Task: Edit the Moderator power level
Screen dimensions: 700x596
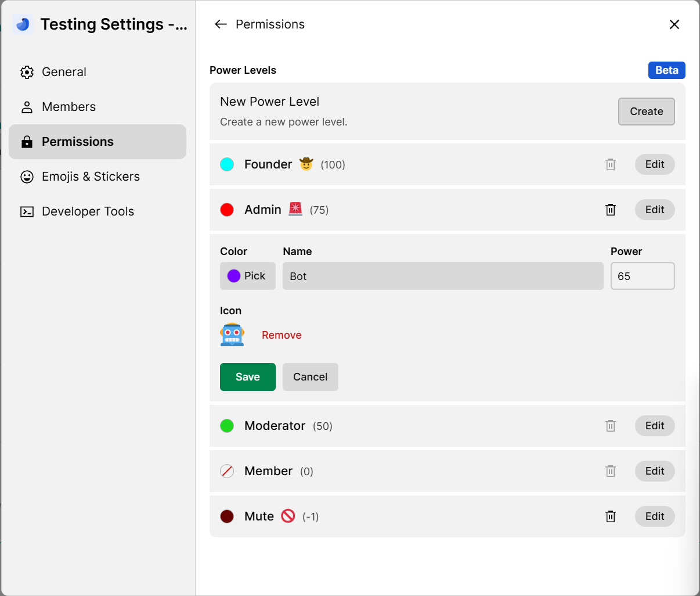Action: click(654, 426)
